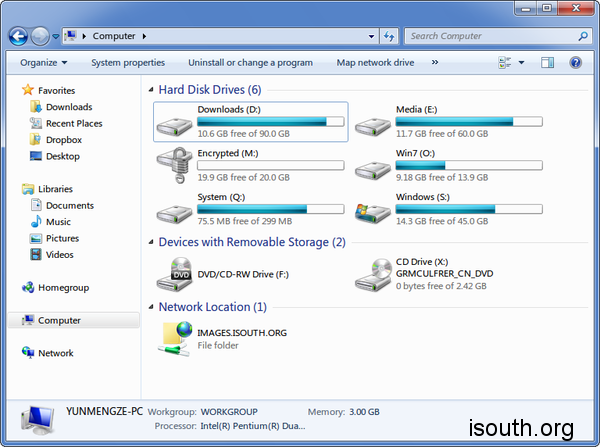
Task: Click the refresh icon beside address bar
Action: pos(389,36)
